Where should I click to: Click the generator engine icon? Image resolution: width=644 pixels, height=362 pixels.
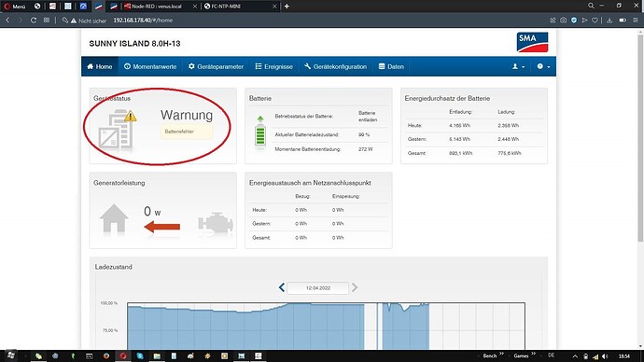click(216, 224)
